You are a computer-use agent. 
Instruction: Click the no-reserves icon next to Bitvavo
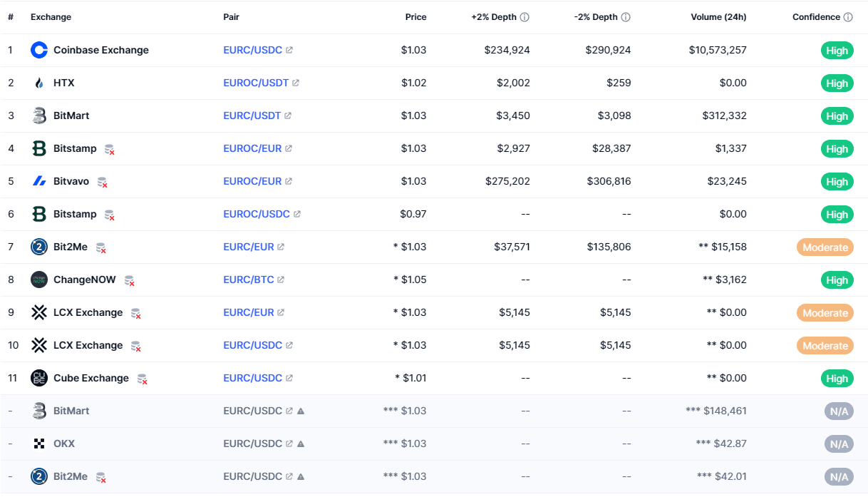[103, 182]
